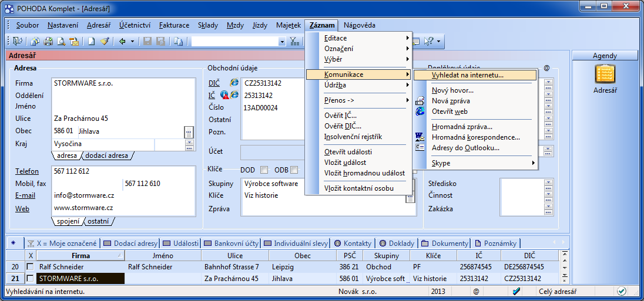Screen dimensions: 644x301
Task: Click the printer icon in toolbar
Action: coord(48,41)
